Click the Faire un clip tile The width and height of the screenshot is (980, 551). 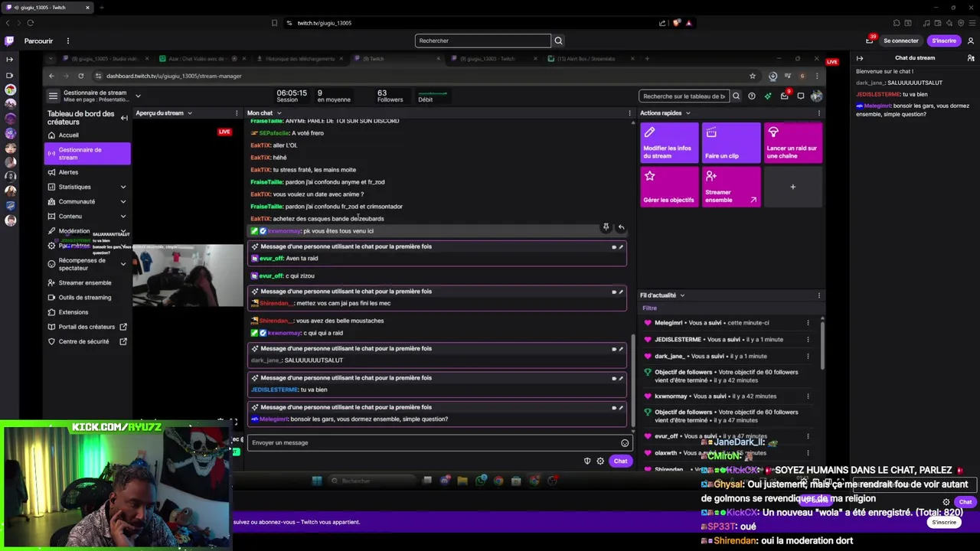(731, 143)
